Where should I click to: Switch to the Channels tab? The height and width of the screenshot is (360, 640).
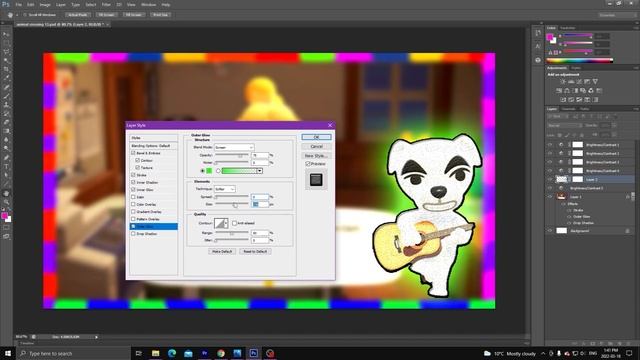(x=569, y=109)
